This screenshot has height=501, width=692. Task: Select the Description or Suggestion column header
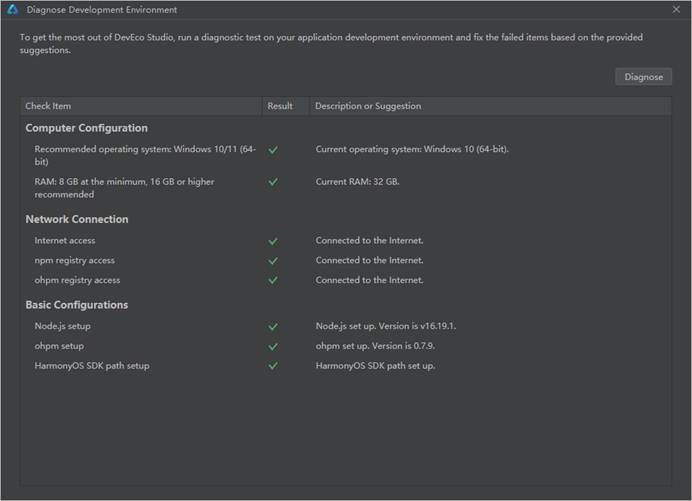pyautogui.click(x=490, y=106)
